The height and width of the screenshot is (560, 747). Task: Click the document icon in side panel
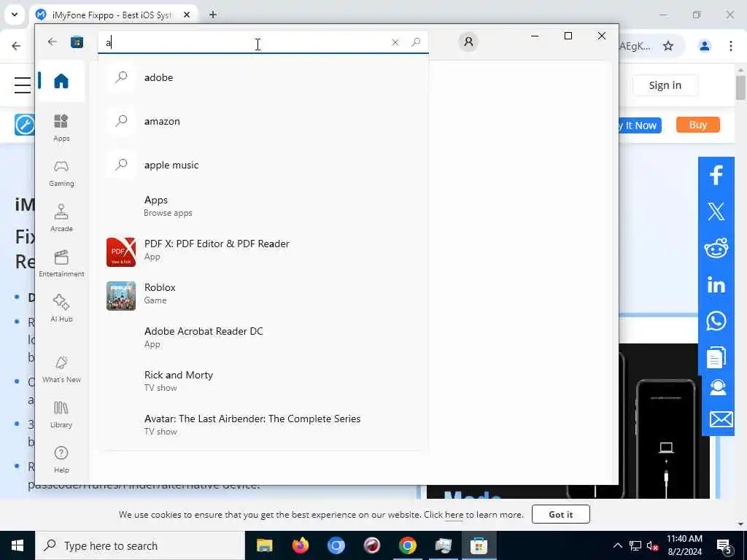716,357
